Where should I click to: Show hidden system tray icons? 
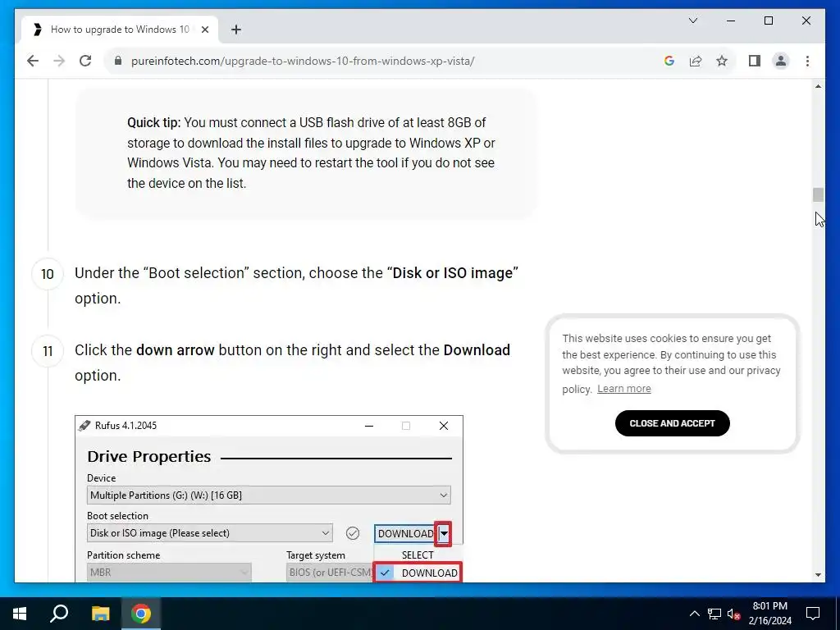[694, 614]
